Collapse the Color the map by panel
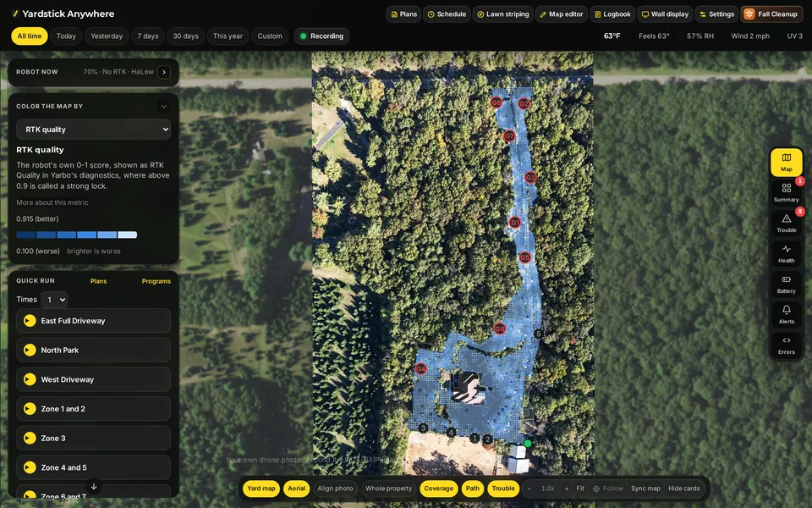Viewport: 812px width, 508px height. click(163, 107)
